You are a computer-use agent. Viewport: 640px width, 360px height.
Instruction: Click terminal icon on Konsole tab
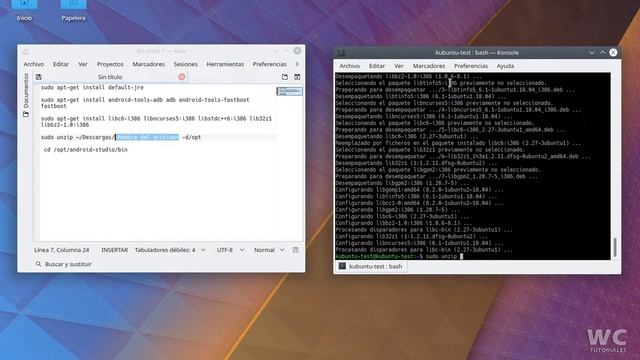[342, 266]
